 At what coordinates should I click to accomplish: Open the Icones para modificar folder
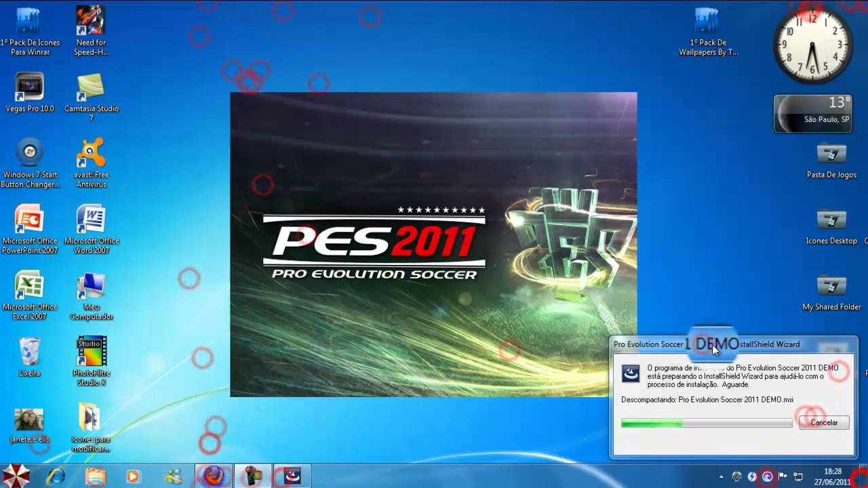click(91, 428)
